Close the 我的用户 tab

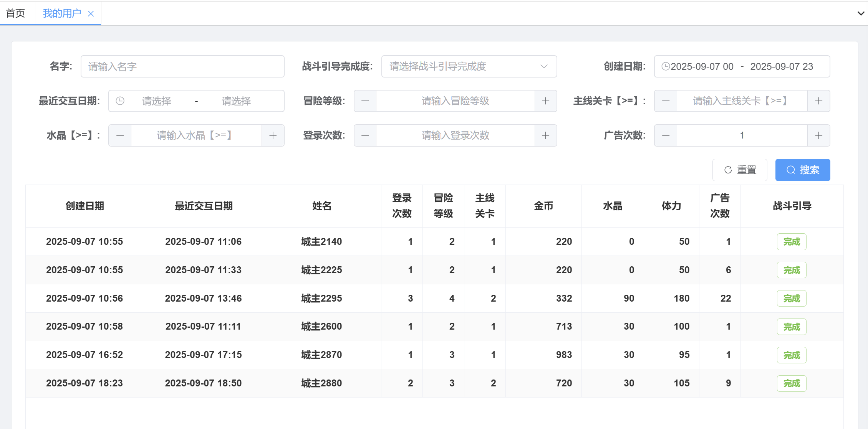tap(91, 14)
